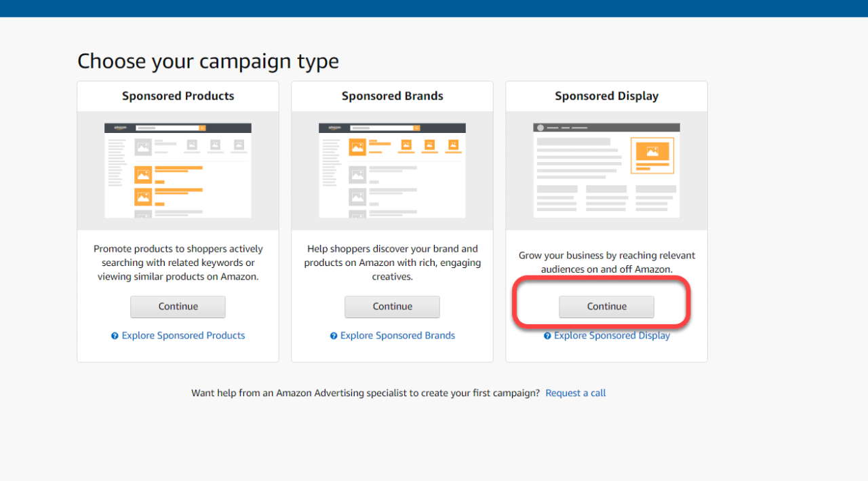Click the help icon next to Explore Sponsored Display
Screen dimensions: 868x481
point(548,335)
